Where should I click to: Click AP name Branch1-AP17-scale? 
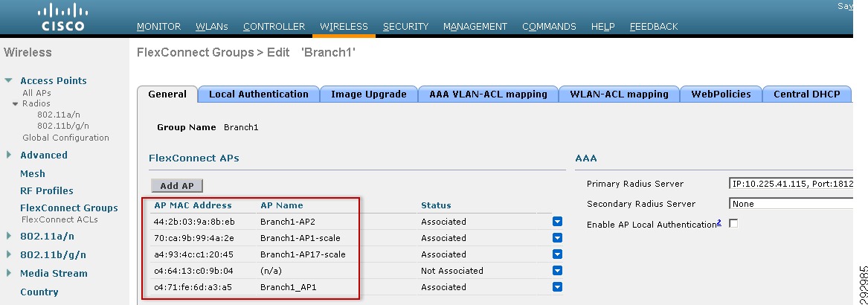tap(303, 254)
